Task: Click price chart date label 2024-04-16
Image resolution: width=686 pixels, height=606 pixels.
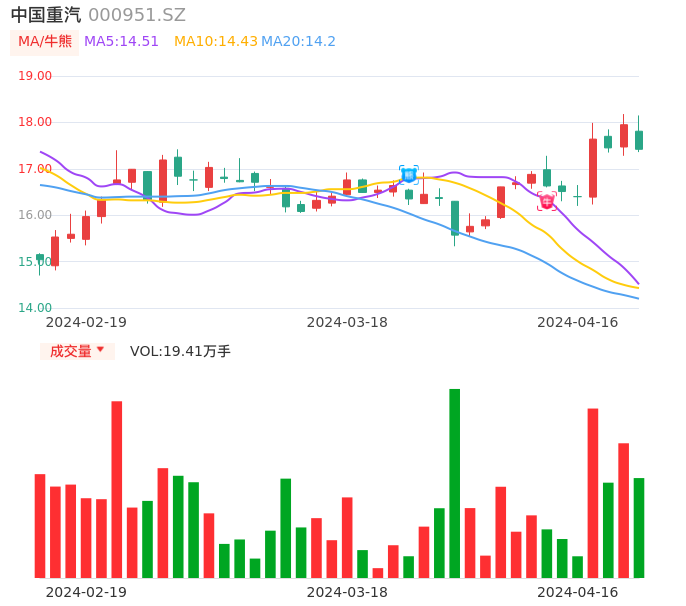Action: pyautogui.click(x=578, y=322)
